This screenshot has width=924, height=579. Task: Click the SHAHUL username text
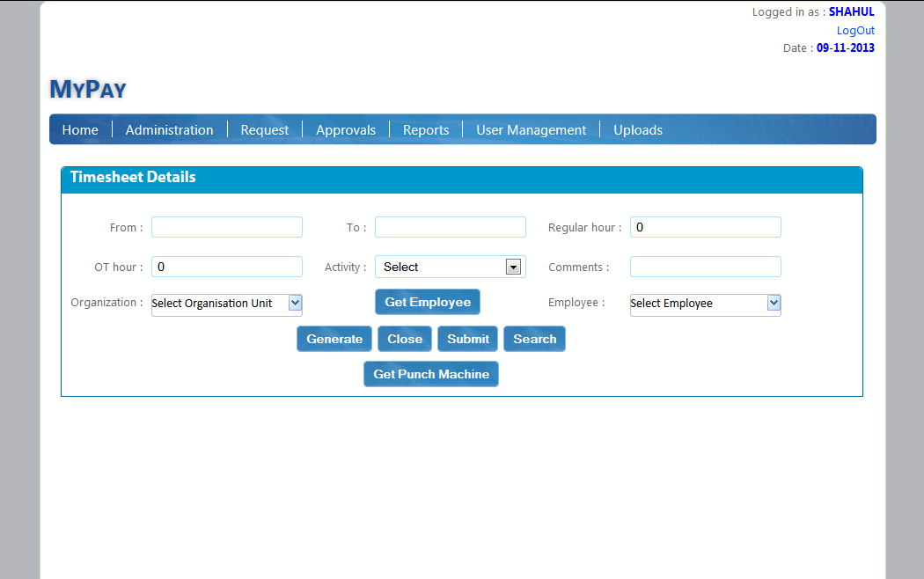pyautogui.click(x=852, y=11)
